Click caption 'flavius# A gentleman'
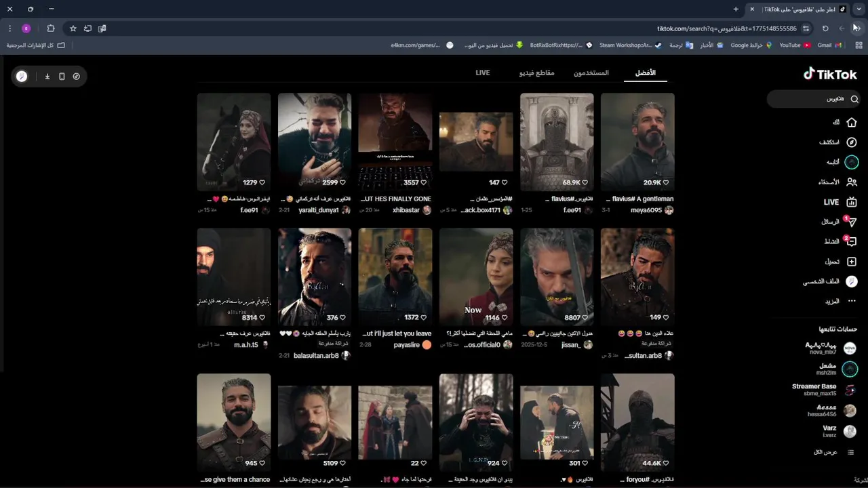This screenshot has width=868, height=488. [x=639, y=199]
